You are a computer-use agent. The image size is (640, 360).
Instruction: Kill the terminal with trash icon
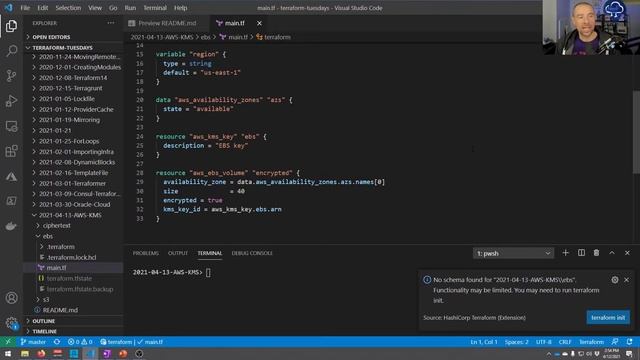click(x=596, y=253)
